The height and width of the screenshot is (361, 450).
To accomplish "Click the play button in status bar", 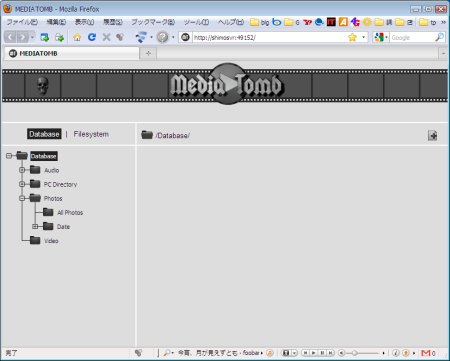I will pyautogui.click(x=313, y=353).
